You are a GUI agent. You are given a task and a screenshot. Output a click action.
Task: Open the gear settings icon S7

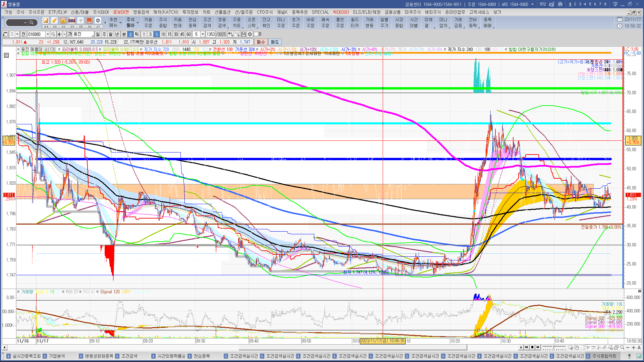pyautogui.click(x=98, y=21)
